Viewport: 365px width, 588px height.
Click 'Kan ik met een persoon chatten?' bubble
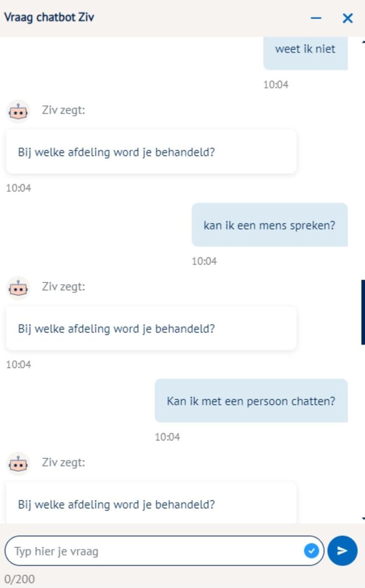pos(251,401)
